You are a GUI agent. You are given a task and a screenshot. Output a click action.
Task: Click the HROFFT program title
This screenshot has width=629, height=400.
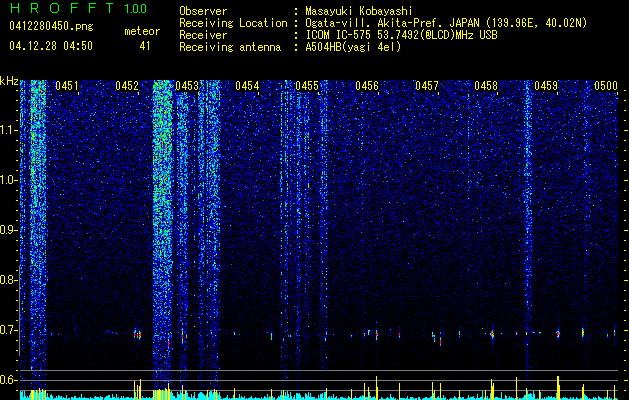tap(63, 8)
